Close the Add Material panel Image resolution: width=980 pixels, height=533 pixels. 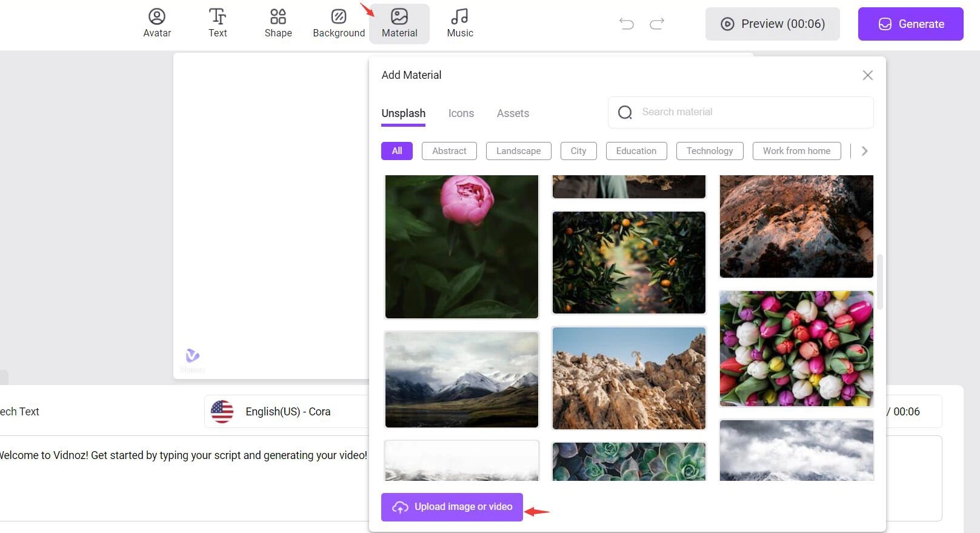[867, 75]
